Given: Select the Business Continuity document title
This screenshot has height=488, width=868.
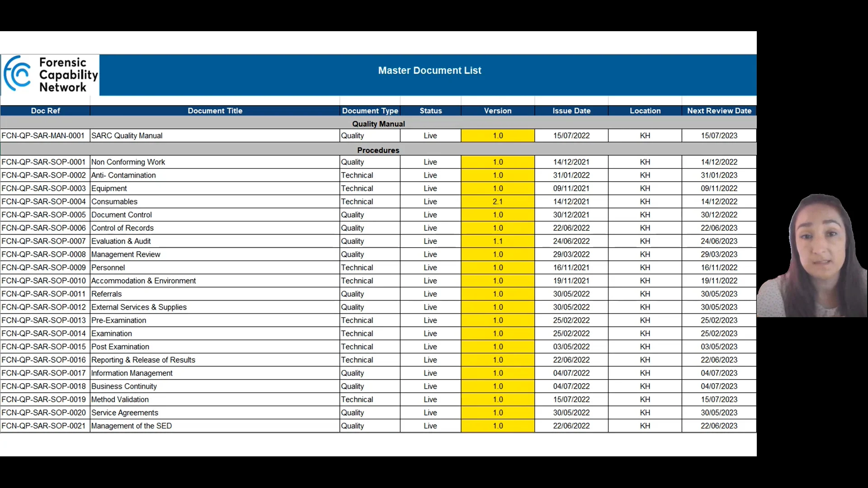Looking at the screenshot, I should pos(124,386).
